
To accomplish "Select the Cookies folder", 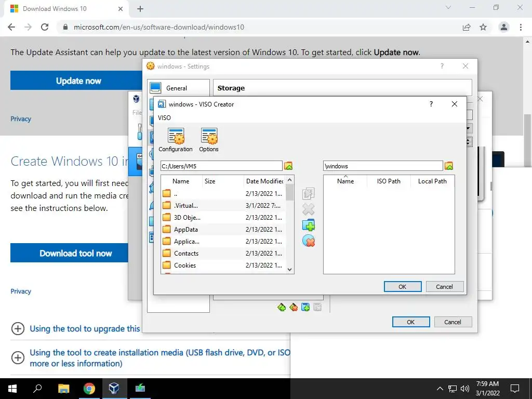I will tap(223, 265).
